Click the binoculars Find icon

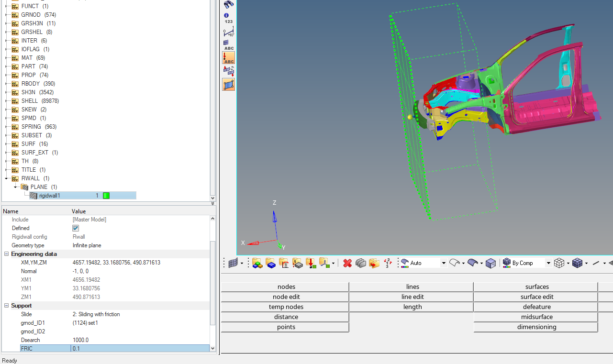(228, 4)
